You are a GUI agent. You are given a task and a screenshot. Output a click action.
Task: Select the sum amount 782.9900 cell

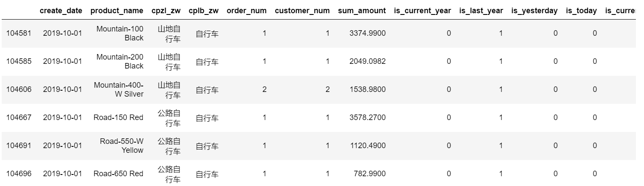(x=370, y=174)
